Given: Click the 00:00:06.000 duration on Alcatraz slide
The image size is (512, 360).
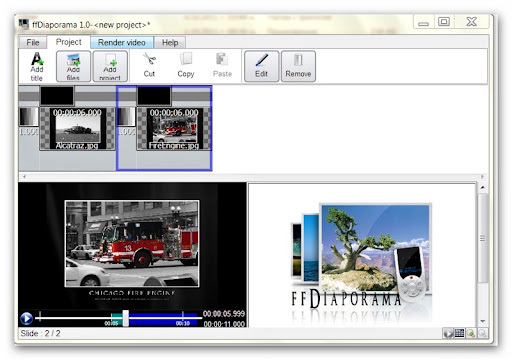Looking at the screenshot, I should click(x=77, y=113).
